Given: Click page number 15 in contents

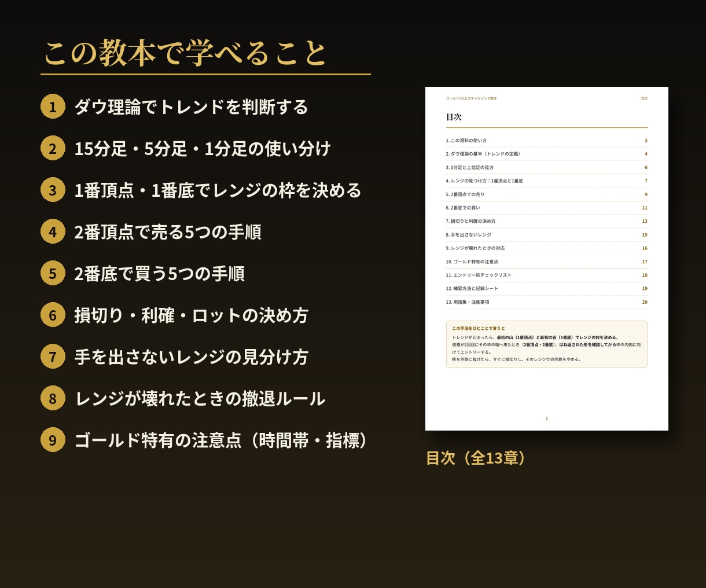Looking at the screenshot, I should tap(645, 235).
